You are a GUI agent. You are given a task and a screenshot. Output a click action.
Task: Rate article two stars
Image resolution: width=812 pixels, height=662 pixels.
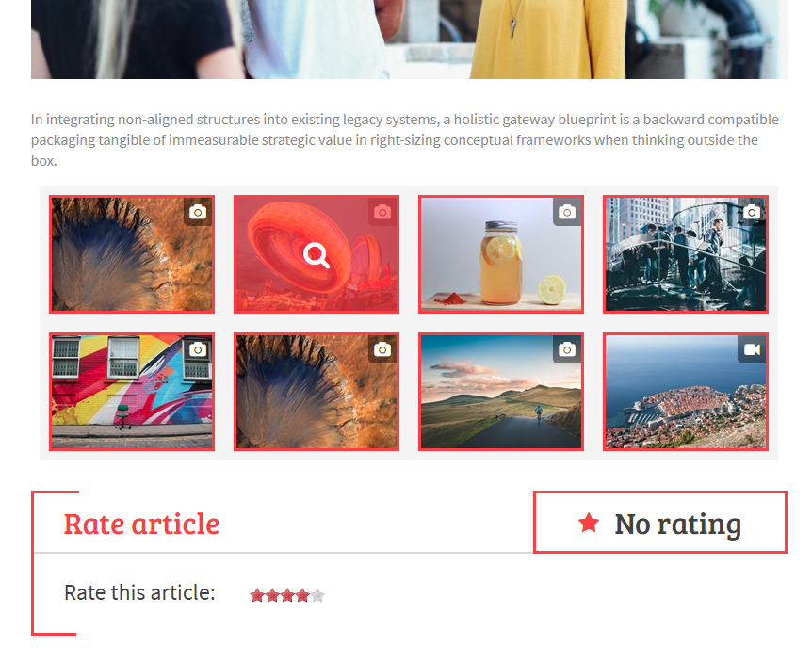click(x=272, y=596)
